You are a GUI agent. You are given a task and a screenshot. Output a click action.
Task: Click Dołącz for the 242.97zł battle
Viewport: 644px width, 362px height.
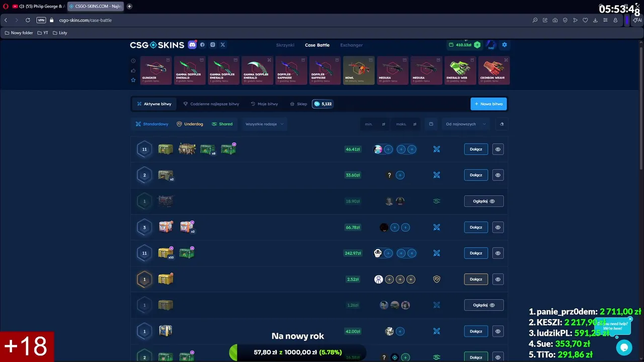click(x=476, y=253)
